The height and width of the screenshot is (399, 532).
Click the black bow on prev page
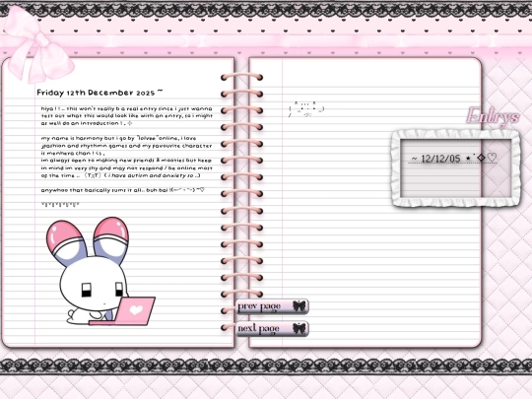[299, 306]
